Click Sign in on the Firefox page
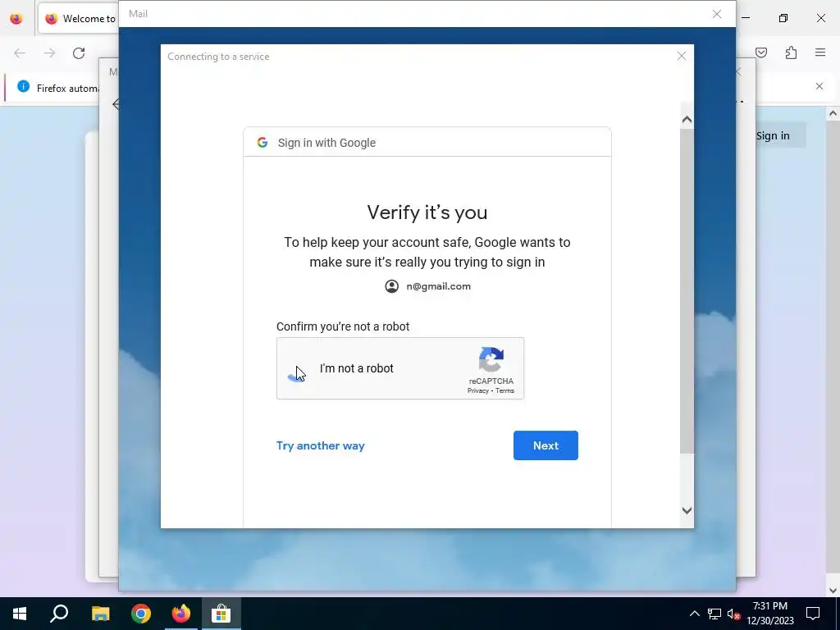 (x=773, y=136)
